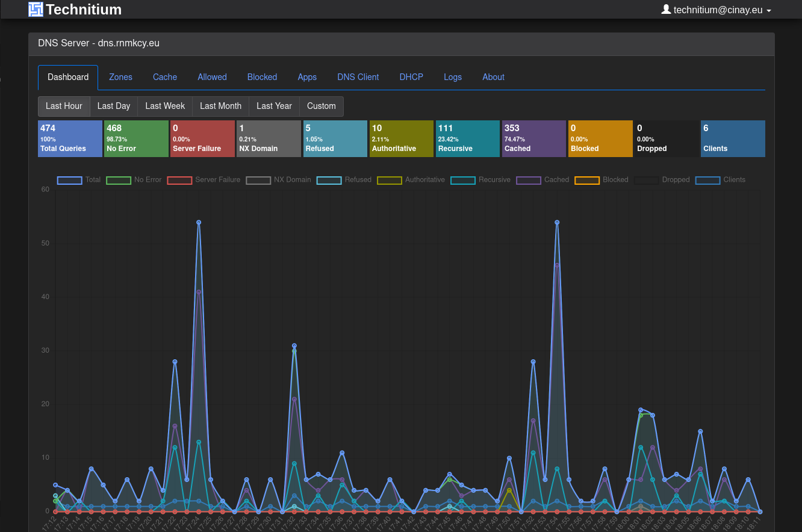Choose the Custom time range button

(x=322, y=106)
